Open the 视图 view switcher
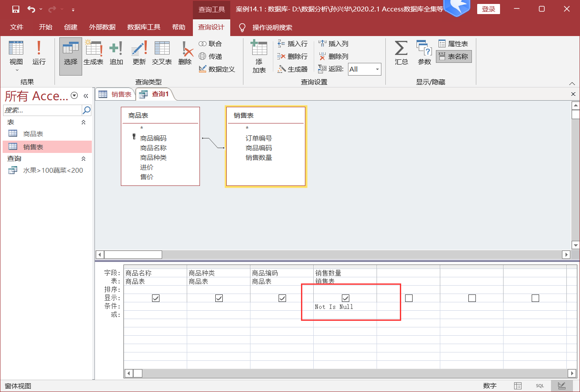 click(x=16, y=55)
